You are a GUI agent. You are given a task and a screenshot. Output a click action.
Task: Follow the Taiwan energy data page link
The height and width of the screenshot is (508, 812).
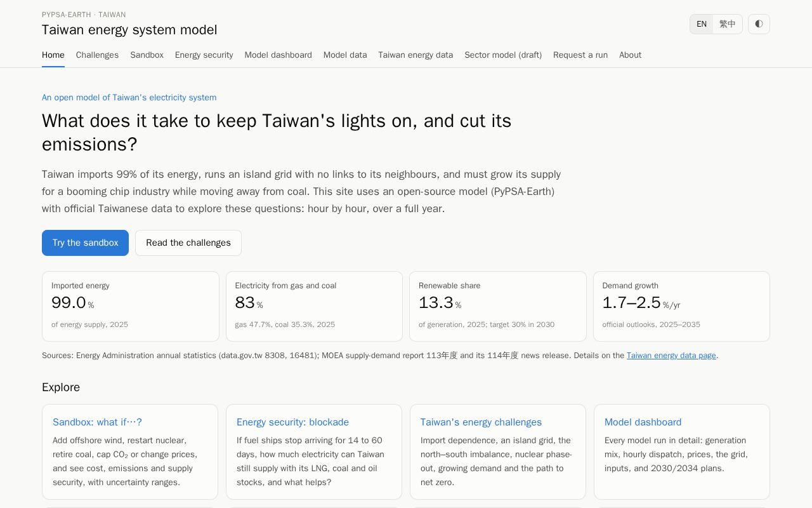tap(671, 356)
